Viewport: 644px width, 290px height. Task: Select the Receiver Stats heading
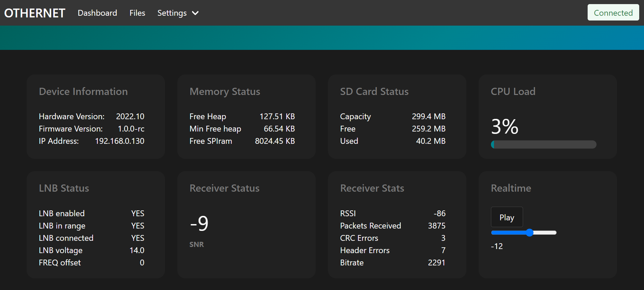[x=372, y=188]
